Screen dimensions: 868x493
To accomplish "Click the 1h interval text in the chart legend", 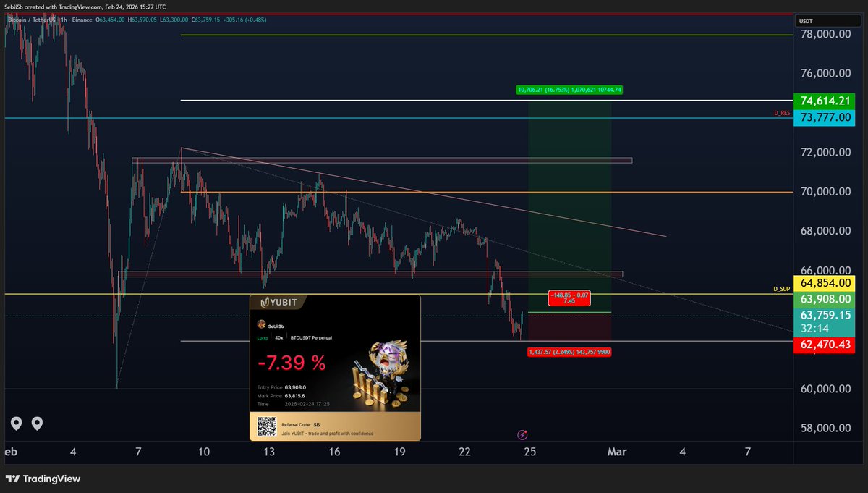I will click(64, 20).
